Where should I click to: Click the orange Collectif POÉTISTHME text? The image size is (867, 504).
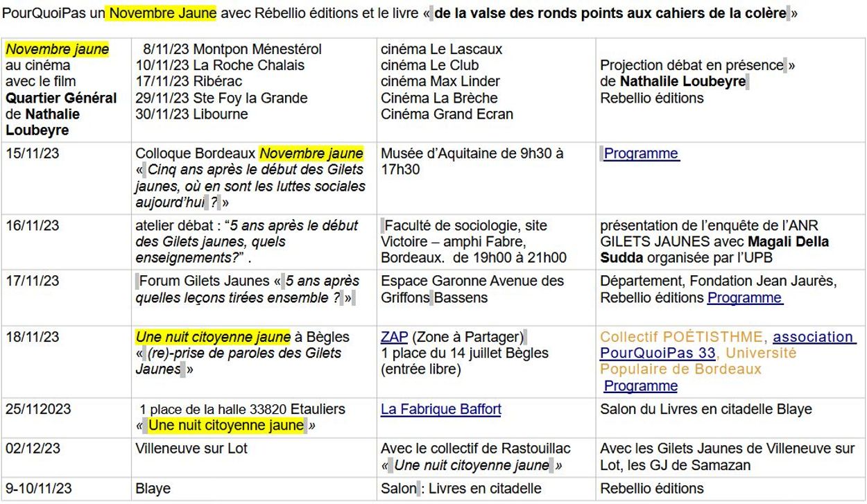point(683,337)
